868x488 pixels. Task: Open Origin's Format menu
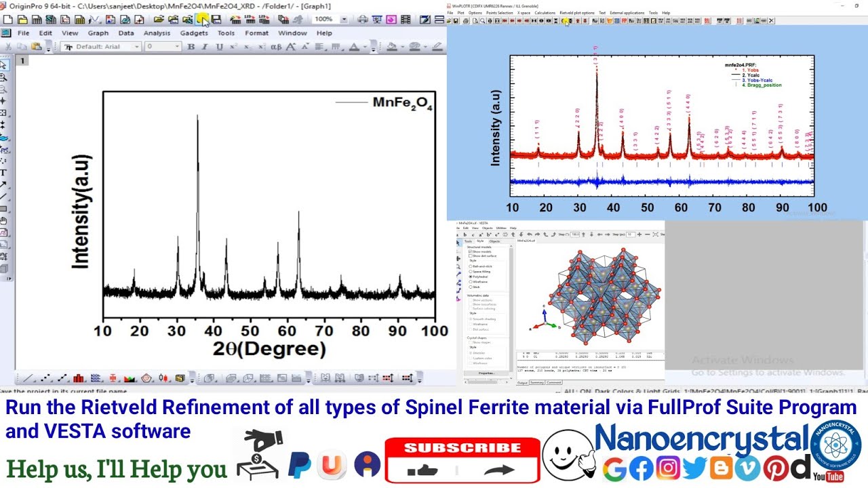coord(257,33)
